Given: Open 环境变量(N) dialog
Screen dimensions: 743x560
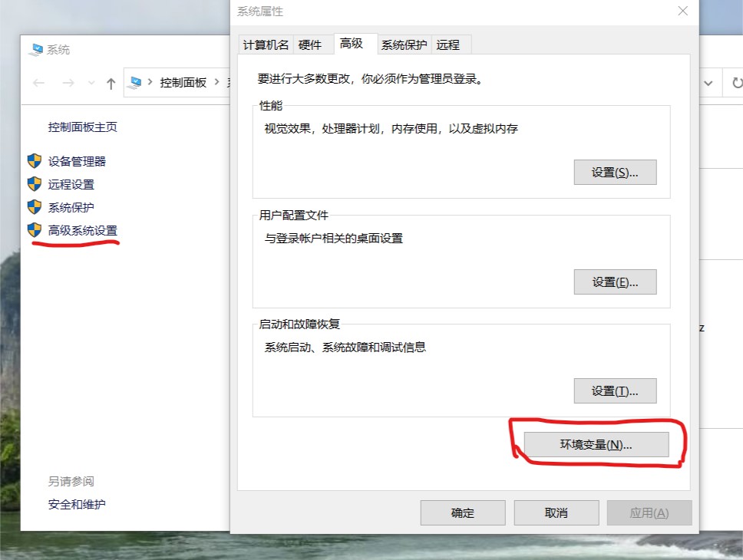Looking at the screenshot, I should pos(596,445).
